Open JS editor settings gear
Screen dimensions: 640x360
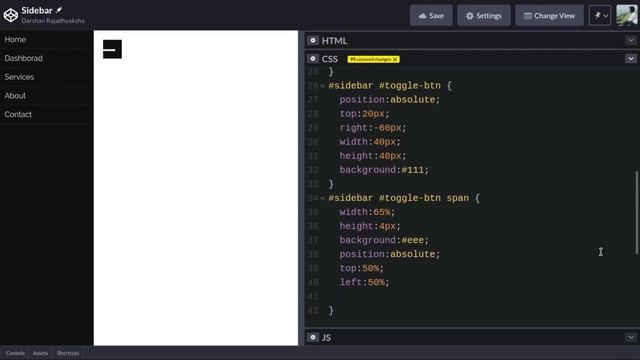[313, 337]
